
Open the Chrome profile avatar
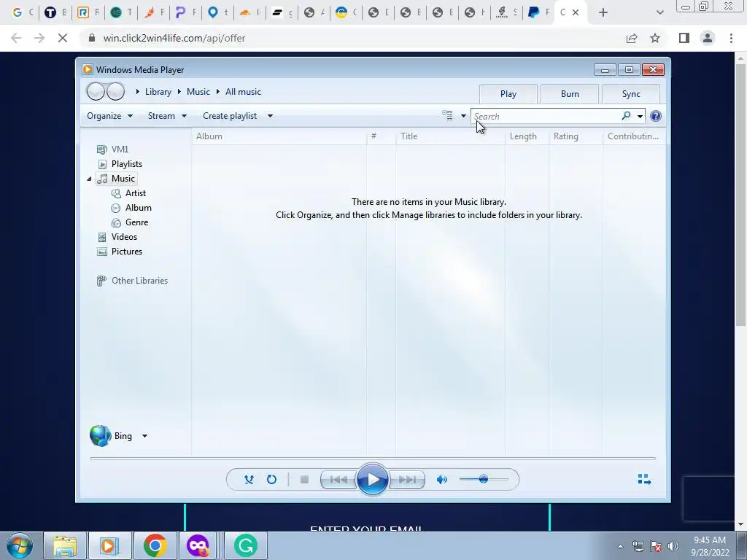tap(708, 38)
